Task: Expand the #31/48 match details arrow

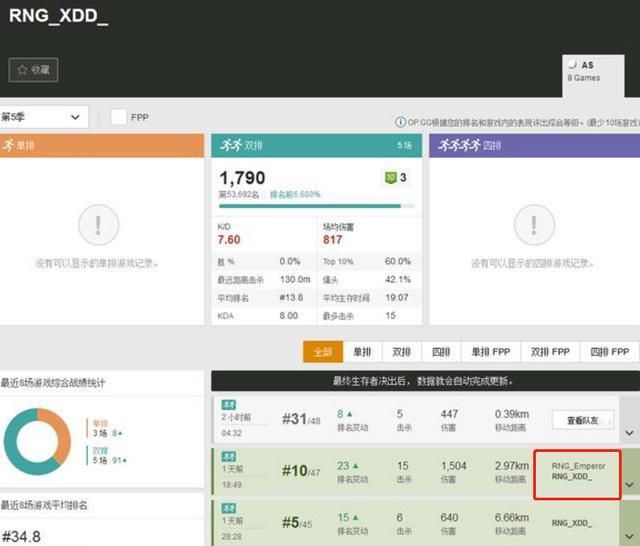Action: [x=629, y=433]
